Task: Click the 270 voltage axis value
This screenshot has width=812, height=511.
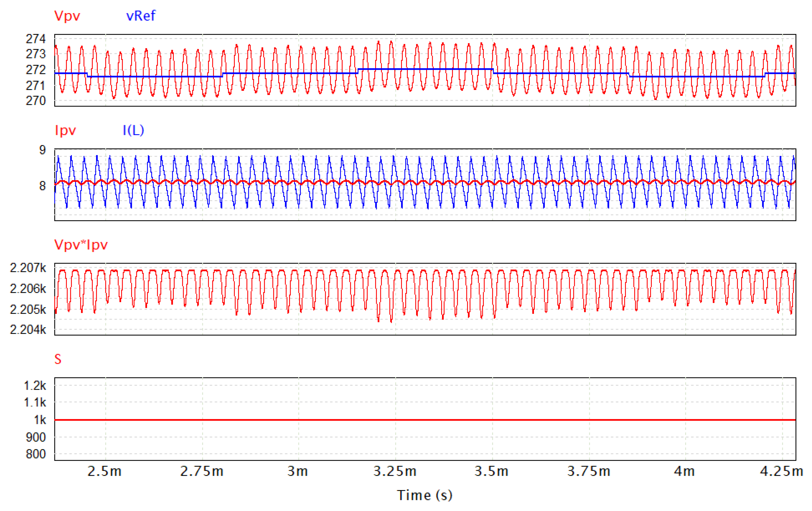Action: tap(36, 101)
